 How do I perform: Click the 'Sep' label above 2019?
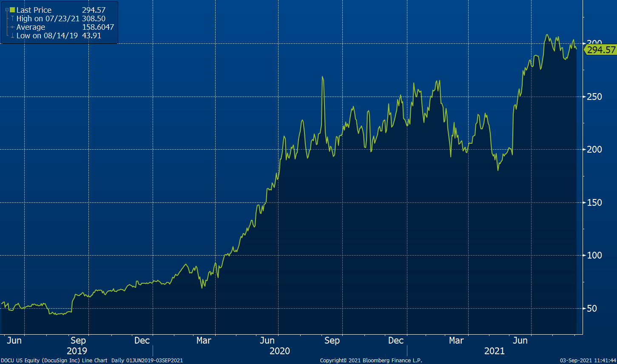click(78, 340)
